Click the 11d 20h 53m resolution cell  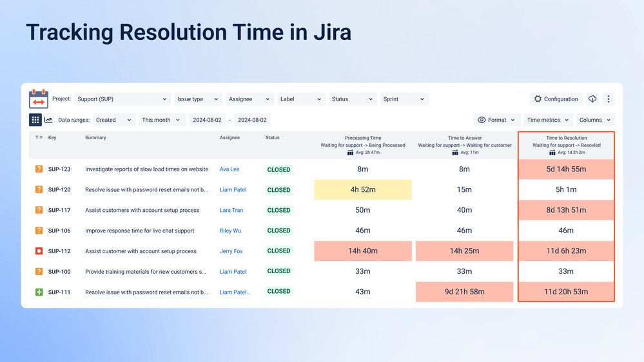(x=567, y=292)
